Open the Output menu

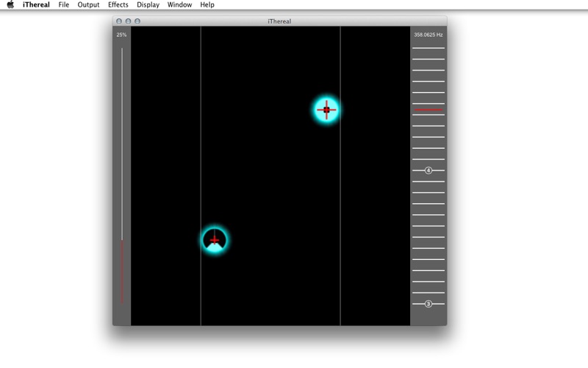(88, 4)
